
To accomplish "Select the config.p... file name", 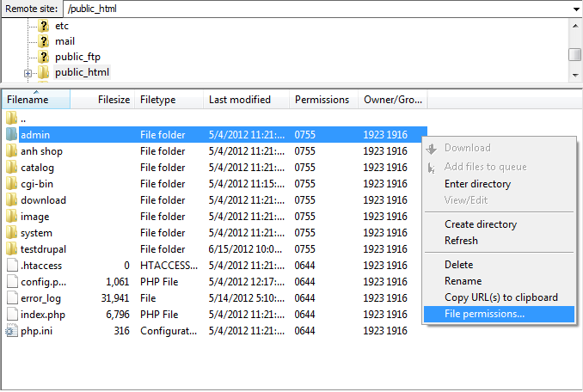I will coord(44,282).
